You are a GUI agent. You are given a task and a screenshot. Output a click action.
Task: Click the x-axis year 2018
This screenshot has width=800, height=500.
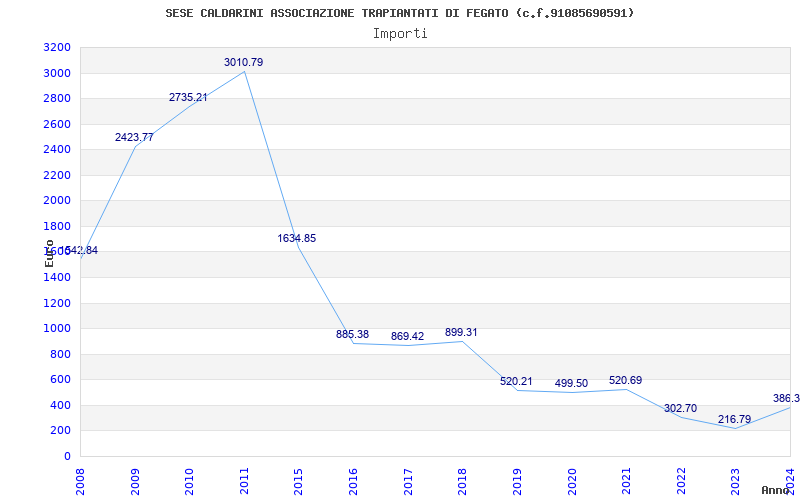click(462, 481)
